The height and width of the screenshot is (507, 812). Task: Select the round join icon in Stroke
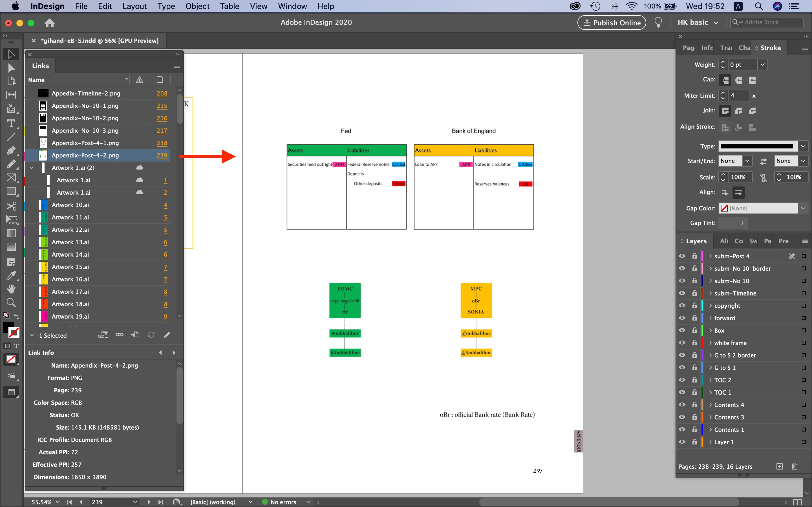738,111
